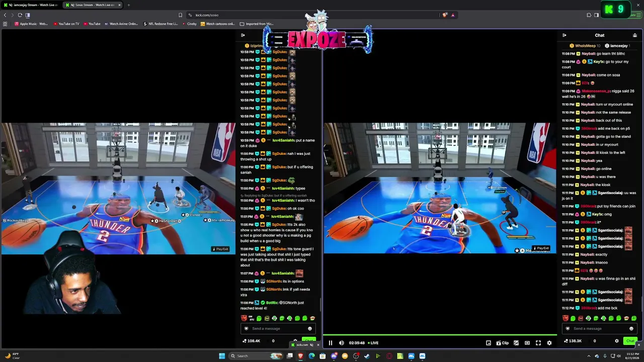Open emoji picker in right chat
The height and width of the screenshot is (362, 644).
pyautogui.click(x=631, y=328)
